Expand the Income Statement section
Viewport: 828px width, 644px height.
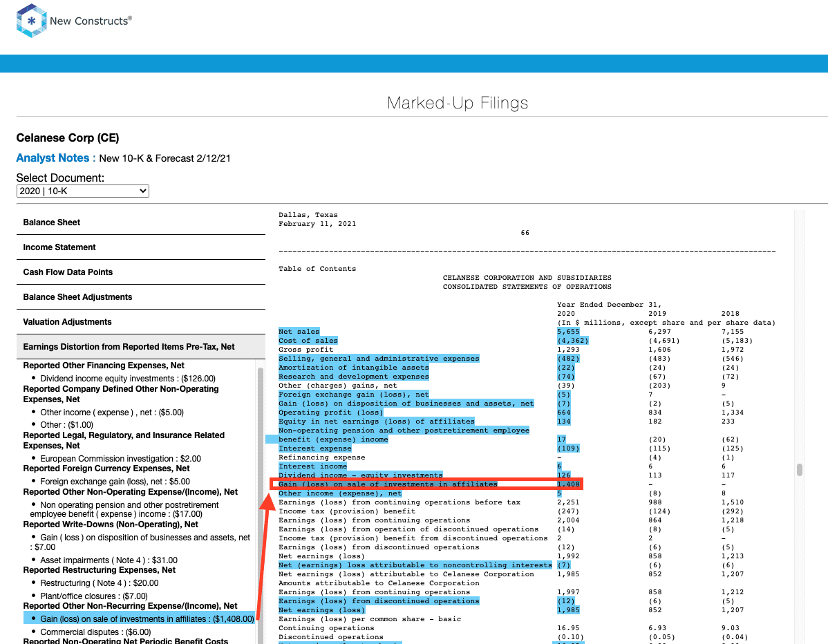[x=140, y=247]
